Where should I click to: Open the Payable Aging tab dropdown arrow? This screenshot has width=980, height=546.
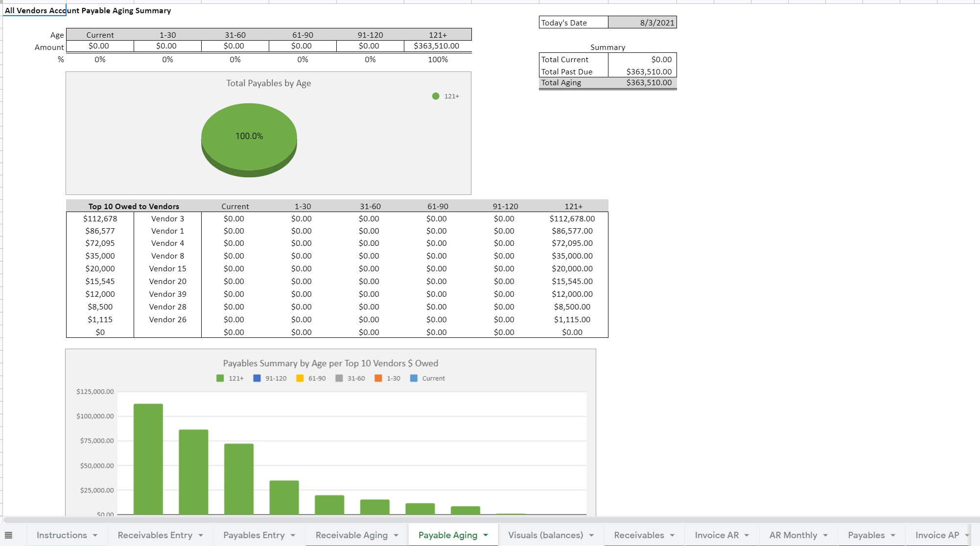pos(486,535)
